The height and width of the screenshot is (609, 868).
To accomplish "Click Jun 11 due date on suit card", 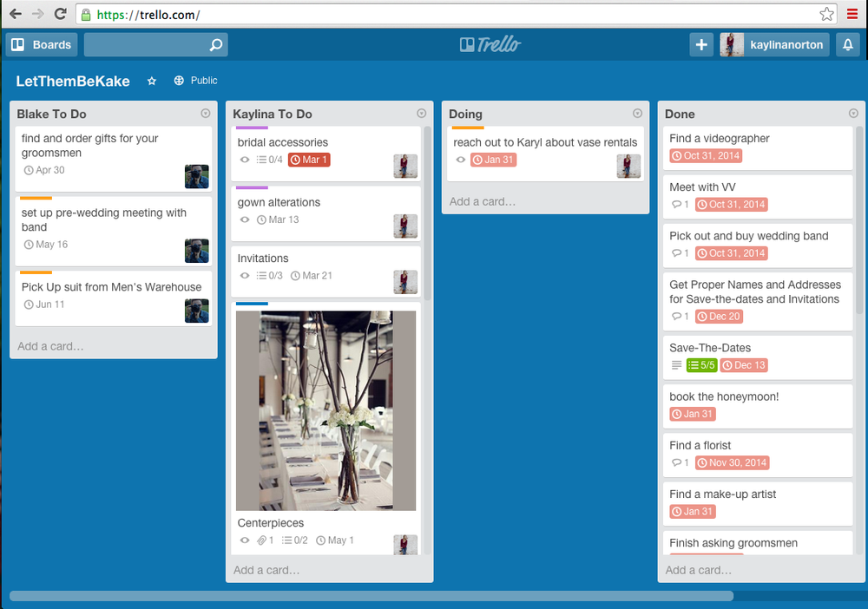I will [x=44, y=304].
